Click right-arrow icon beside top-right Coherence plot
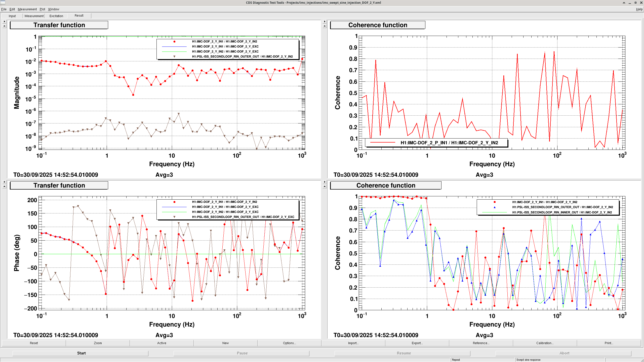 click(x=325, y=22)
